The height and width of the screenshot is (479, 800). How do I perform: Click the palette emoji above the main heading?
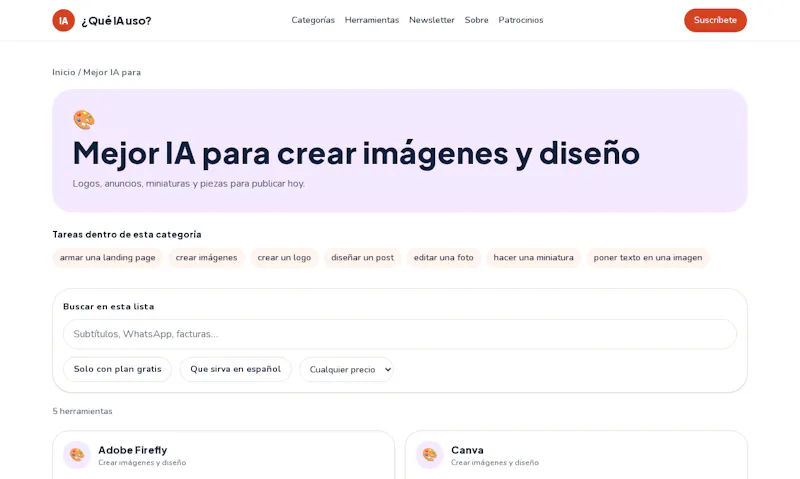(x=84, y=120)
